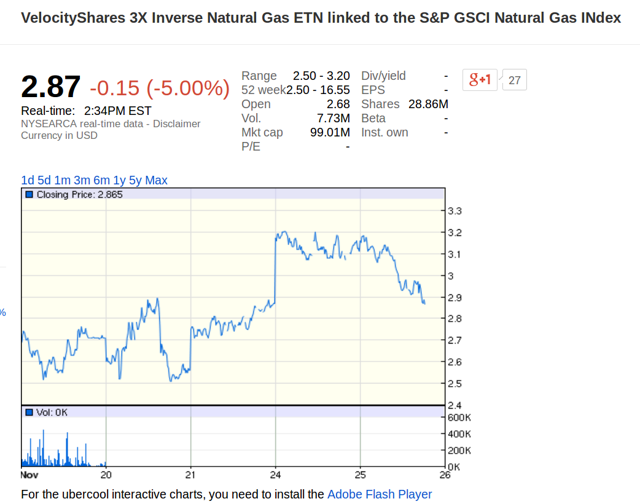Select the 1m chart range
The width and height of the screenshot is (640, 504).
click(62, 180)
